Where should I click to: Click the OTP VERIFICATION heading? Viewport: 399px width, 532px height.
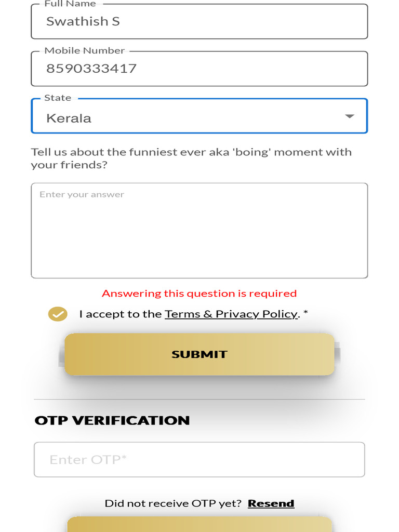pyautogui.click(x=112, y=420)
